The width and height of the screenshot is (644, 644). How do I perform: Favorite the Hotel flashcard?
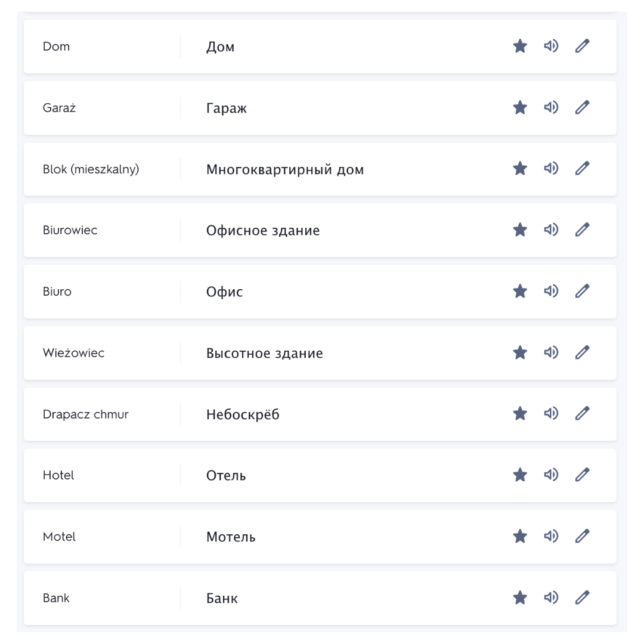520,475
